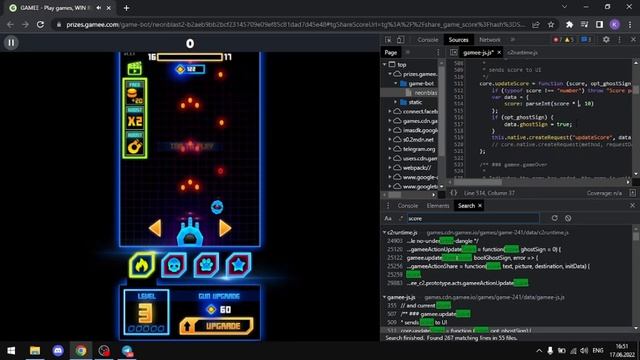
Task: Select the star upgrade category hexagon
Action: tap(238, 264)
